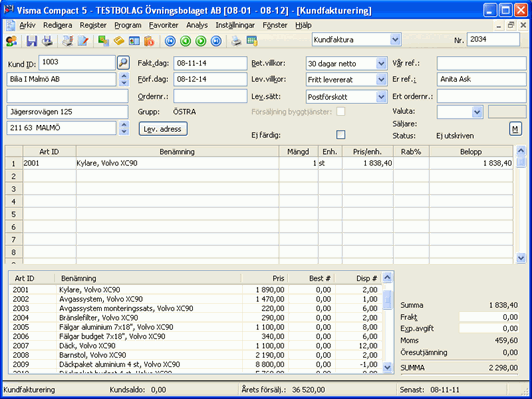Viewport: 532px width, 399px height.
Task: Click the printer with document toolbar icon
Action: pyautogui.click(x=68, y=41)
